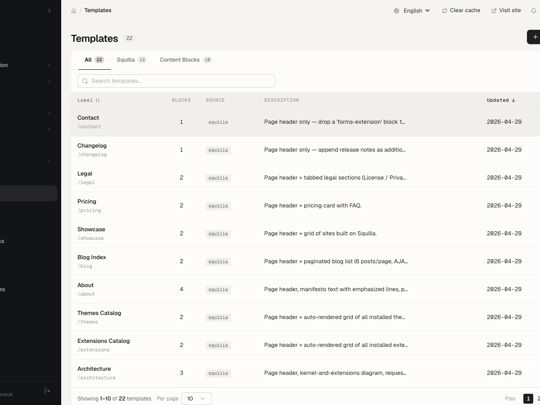Click the squilla source badge in About row
Viewport: 540px width, 405px height.
[218, 290]
